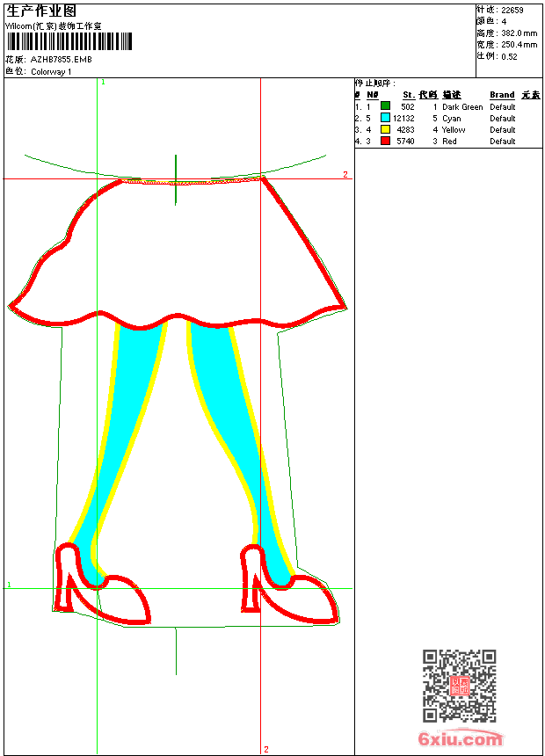Screen dimensions: 545x756
Task: Select the Red thread color swatch
Action: 385,141
